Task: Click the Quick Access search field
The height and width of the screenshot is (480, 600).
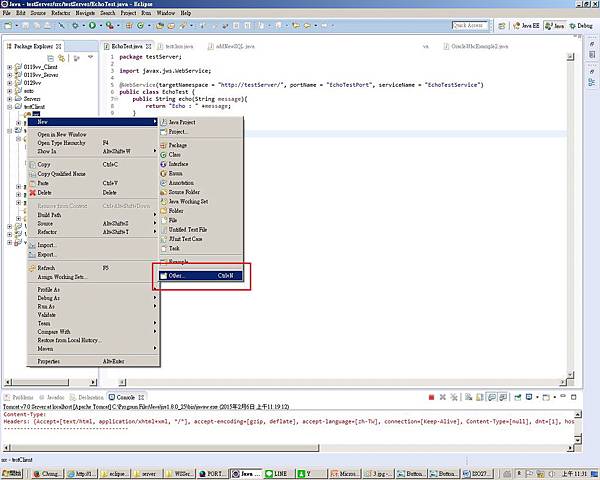Action: pyautogui.click(x=470, y=26)
